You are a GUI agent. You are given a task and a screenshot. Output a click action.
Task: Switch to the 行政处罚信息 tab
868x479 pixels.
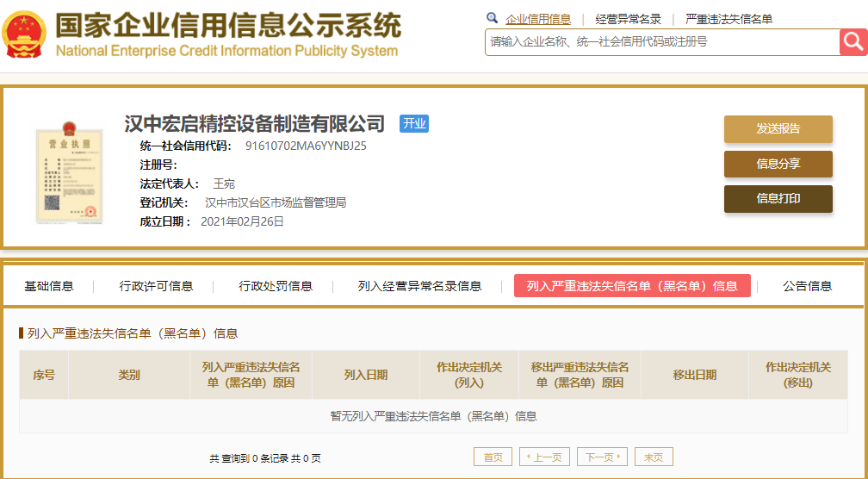click(276, 286)
